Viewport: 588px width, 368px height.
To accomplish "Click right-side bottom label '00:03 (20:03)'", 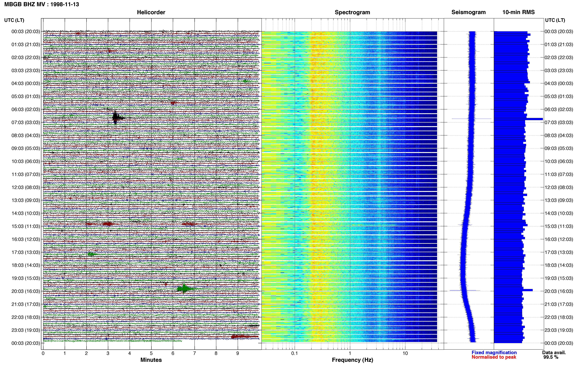I will [559, 343].
